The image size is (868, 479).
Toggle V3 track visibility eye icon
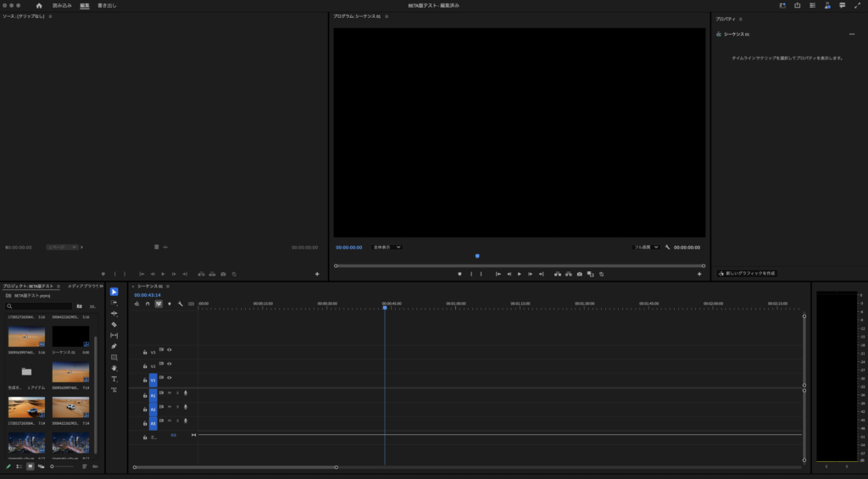point(170,349)
